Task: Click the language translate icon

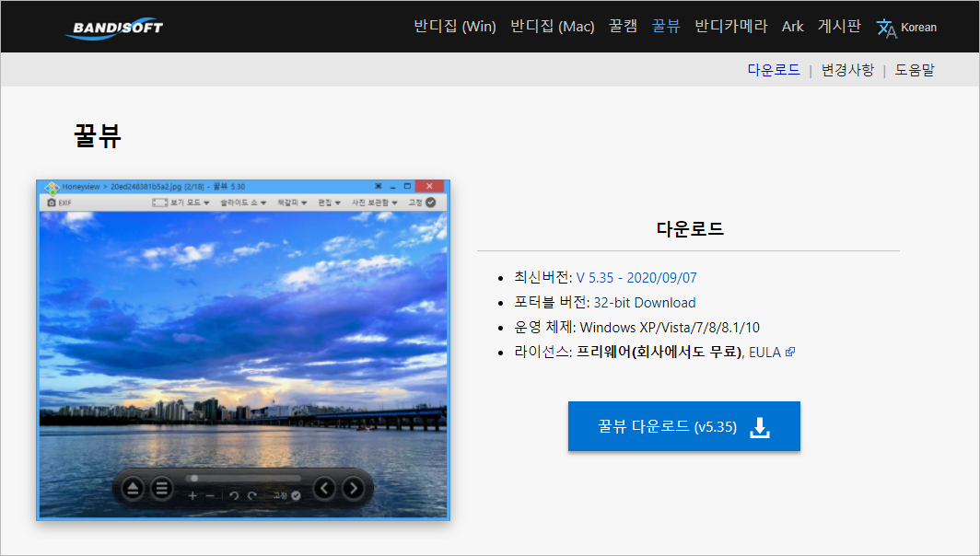Action: (886, 29)
